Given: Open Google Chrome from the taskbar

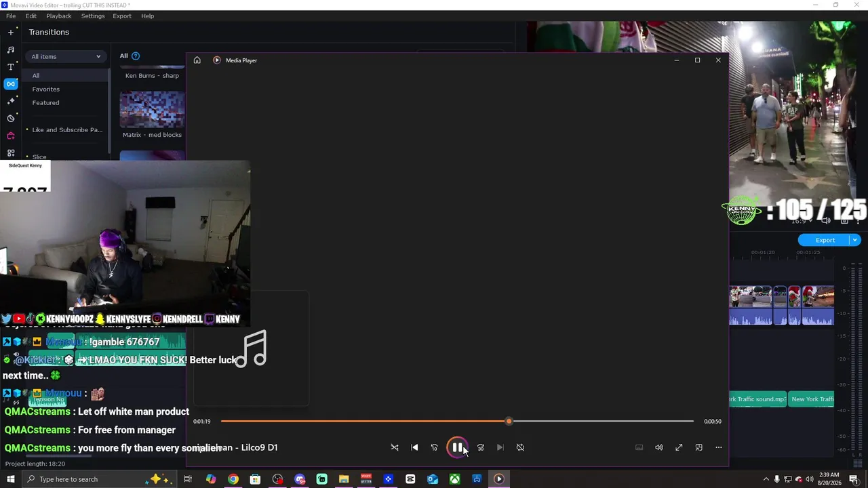Looking at the screenshot, I should pos(233,479).
